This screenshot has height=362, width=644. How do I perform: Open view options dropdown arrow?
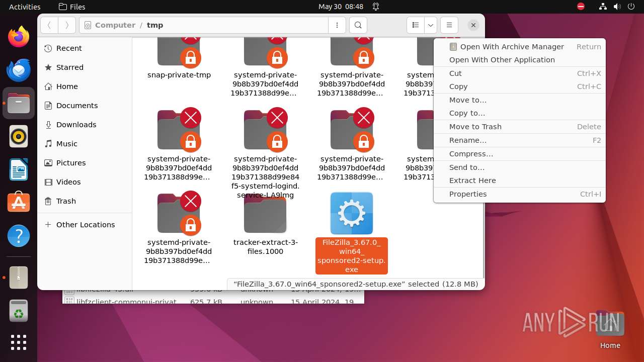tap(431, 25)
